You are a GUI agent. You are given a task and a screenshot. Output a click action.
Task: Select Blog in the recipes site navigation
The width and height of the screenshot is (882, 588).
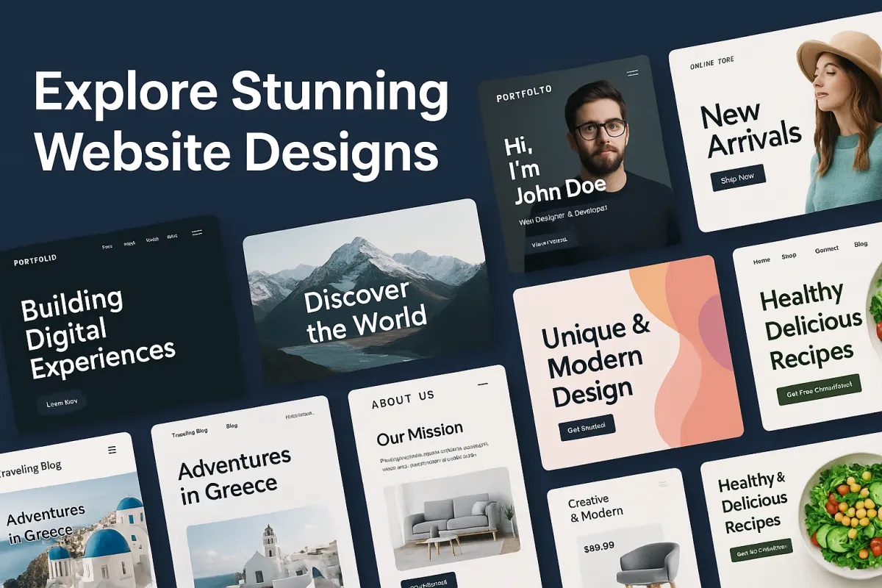click(x=861, y=244)
